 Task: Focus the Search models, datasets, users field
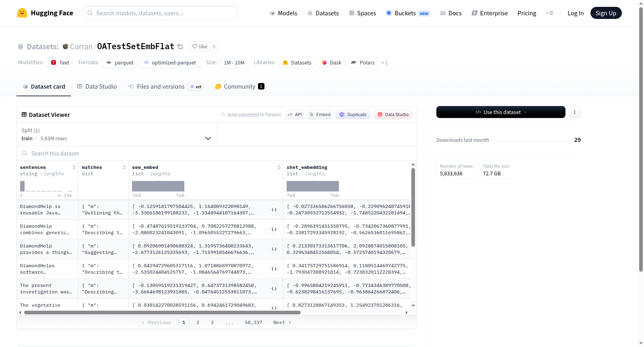pos(160,13)
